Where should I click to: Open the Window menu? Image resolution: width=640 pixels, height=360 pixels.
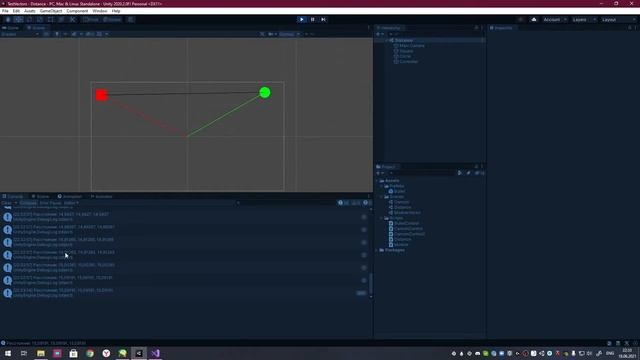pos(100,11)
